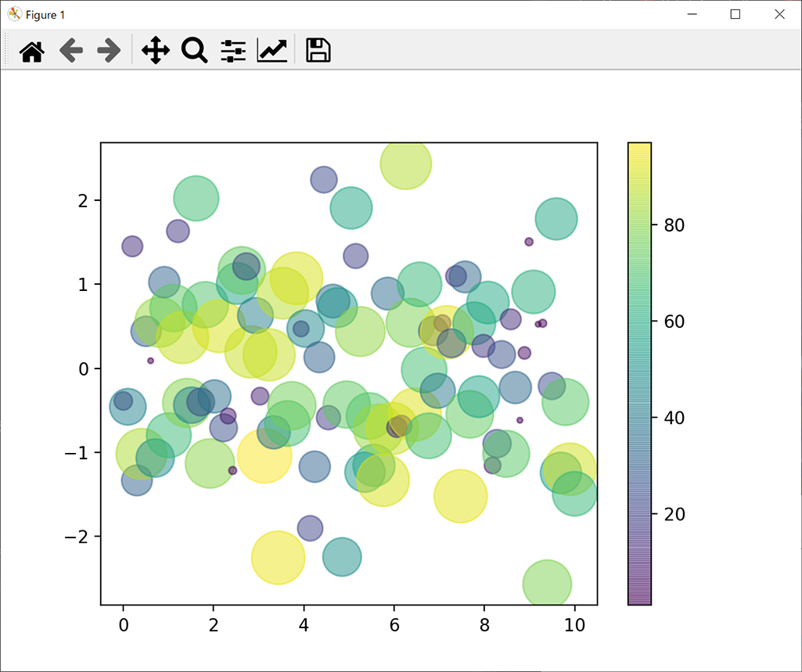Screen dimensions: 802x672
Task: Click the matplotlib logo in title bar
Action: coord(14,14)
